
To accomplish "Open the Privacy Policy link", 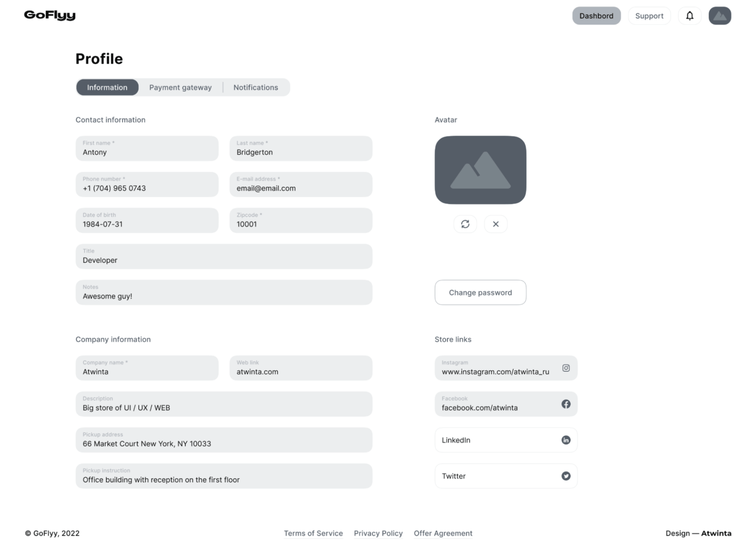I will coord(378,533).
